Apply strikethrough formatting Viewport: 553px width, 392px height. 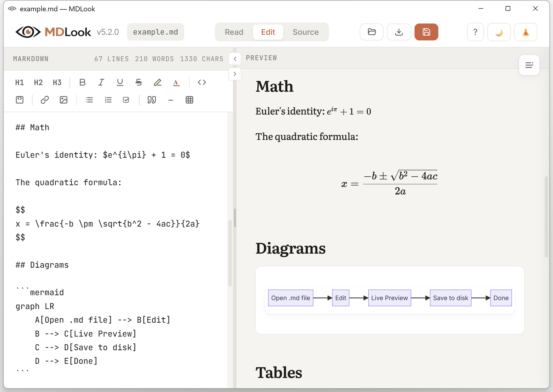click(139, 82)
